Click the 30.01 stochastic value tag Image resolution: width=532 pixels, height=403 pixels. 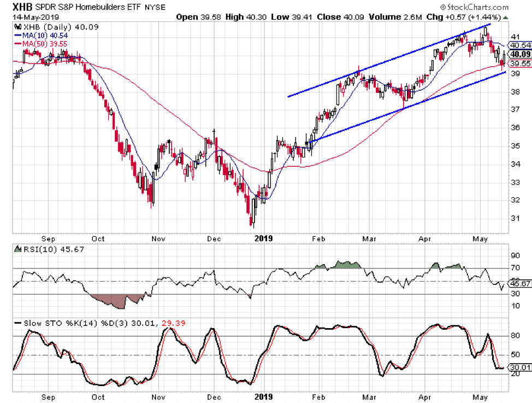point(519,367)
